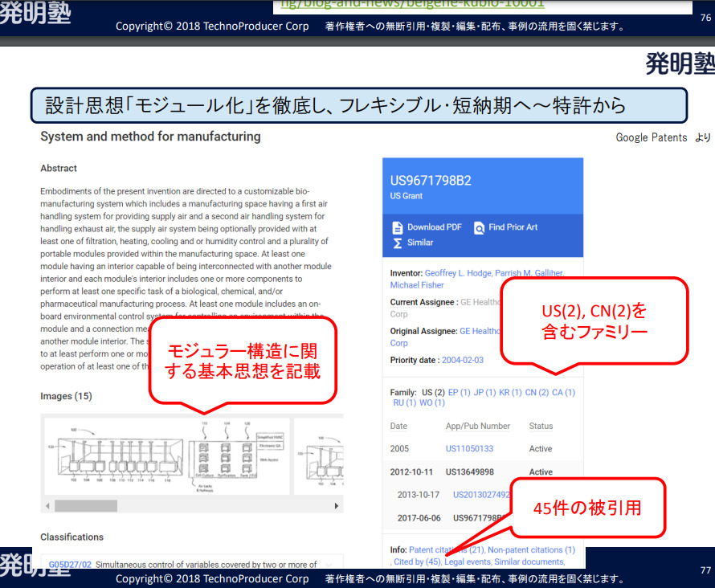Click the right arrow of image scrollbar
The image size is (715, 588).
(337, 506)
